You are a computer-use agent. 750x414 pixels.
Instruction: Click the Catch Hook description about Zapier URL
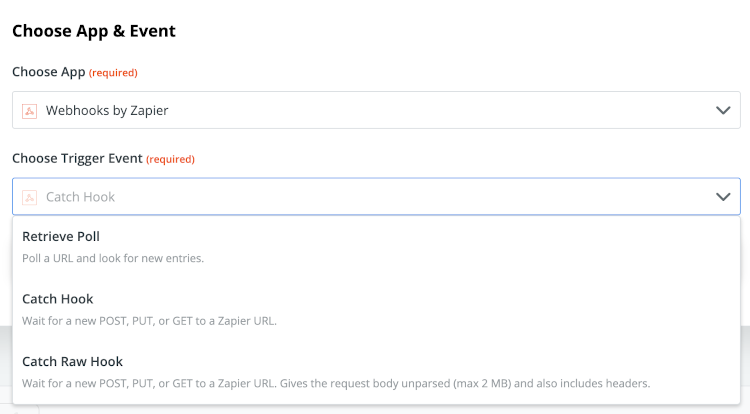tap(149, 321)
